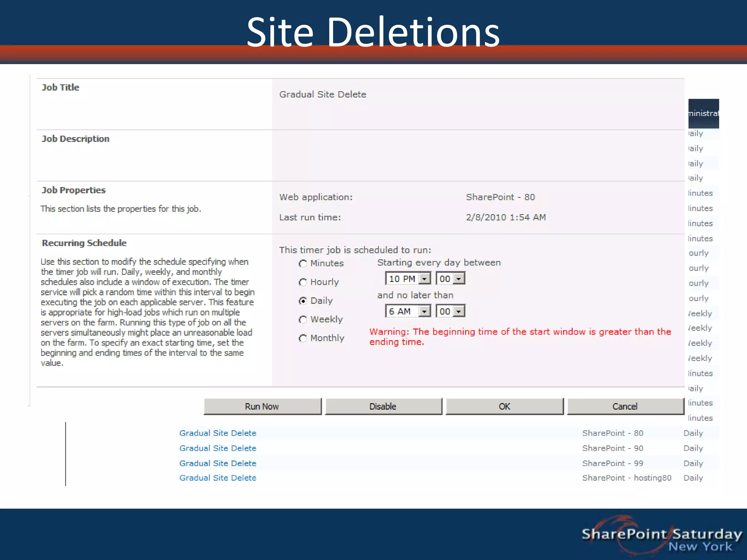Open the end minutes 00 dropdown
Screen dimensions: 747x560
[x=450, y=311]
